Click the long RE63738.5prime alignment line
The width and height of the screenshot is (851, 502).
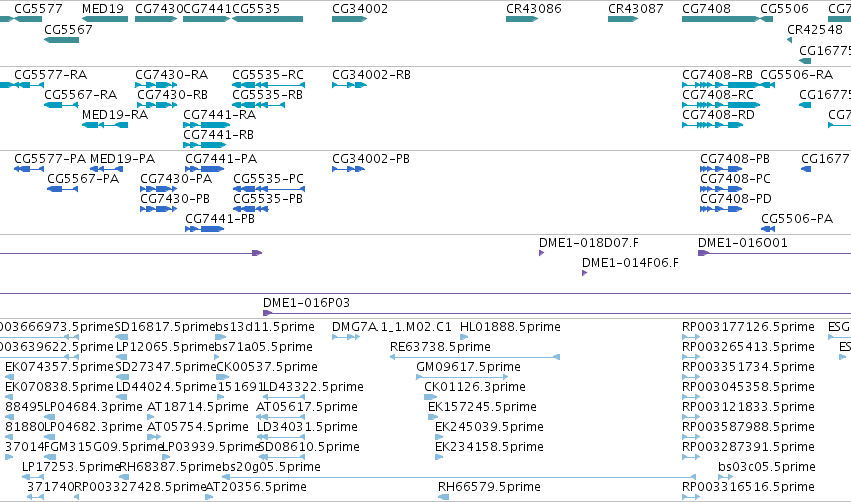(475, 357)
